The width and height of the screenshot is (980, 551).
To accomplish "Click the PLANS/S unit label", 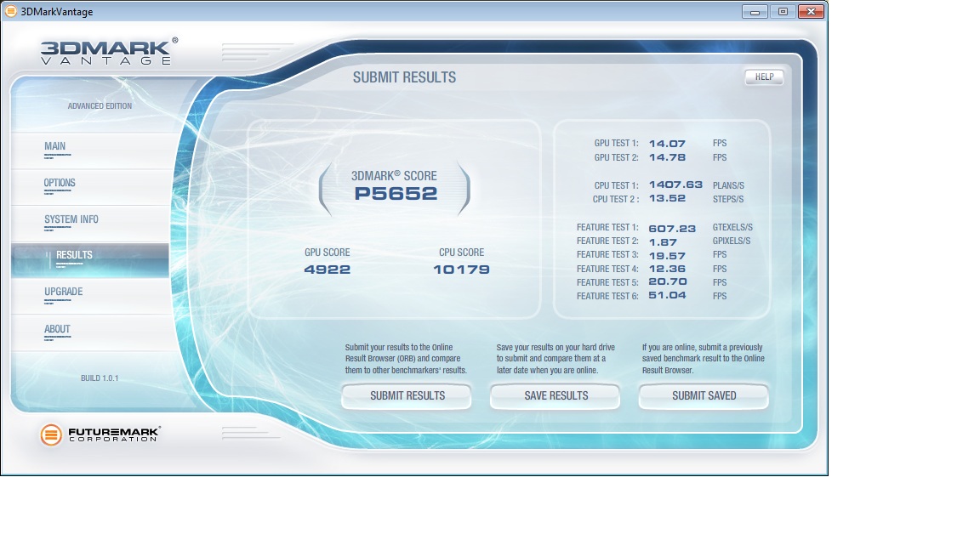I will 728,185.
